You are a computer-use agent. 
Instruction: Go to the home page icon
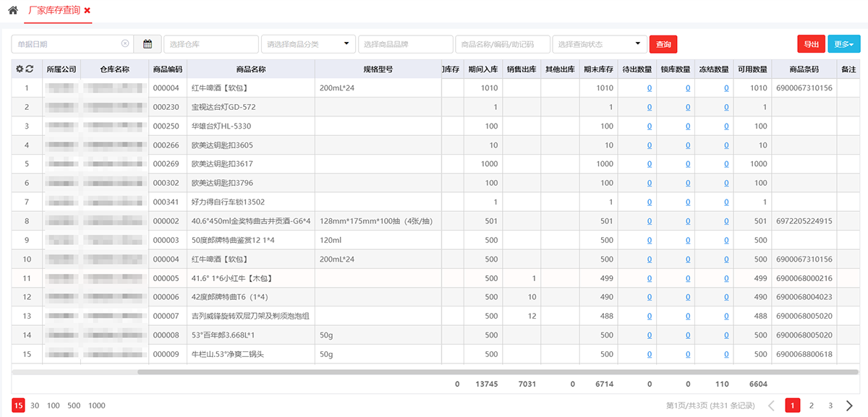(x=12, y=11)
